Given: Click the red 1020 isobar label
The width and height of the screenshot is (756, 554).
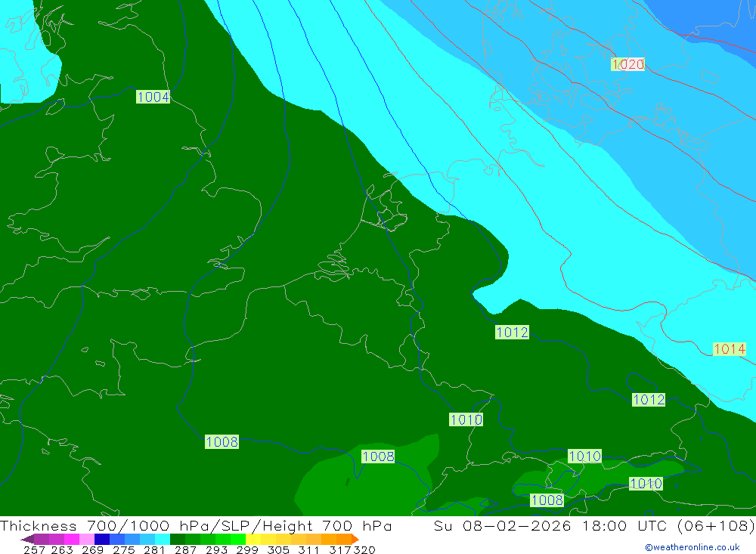Looking at the screenshot, I should tap(627, 64).
